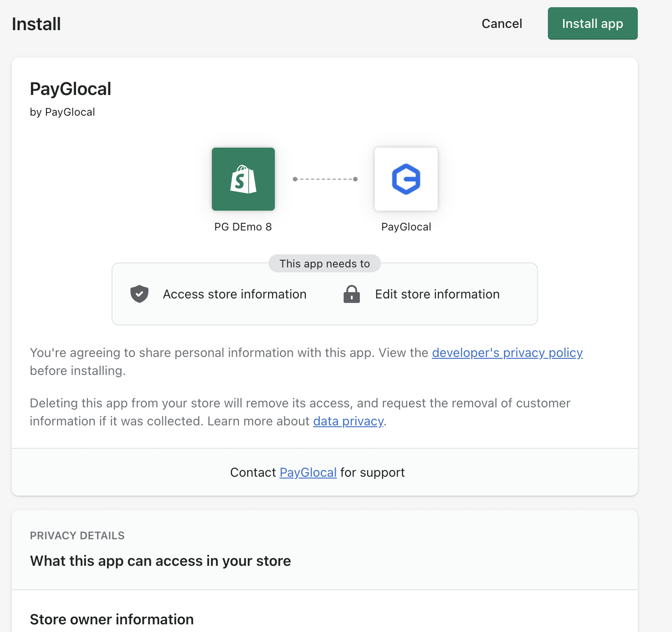Click the Install page title
The height and width of the screenshot is (632, 672).
click(36, 24)
